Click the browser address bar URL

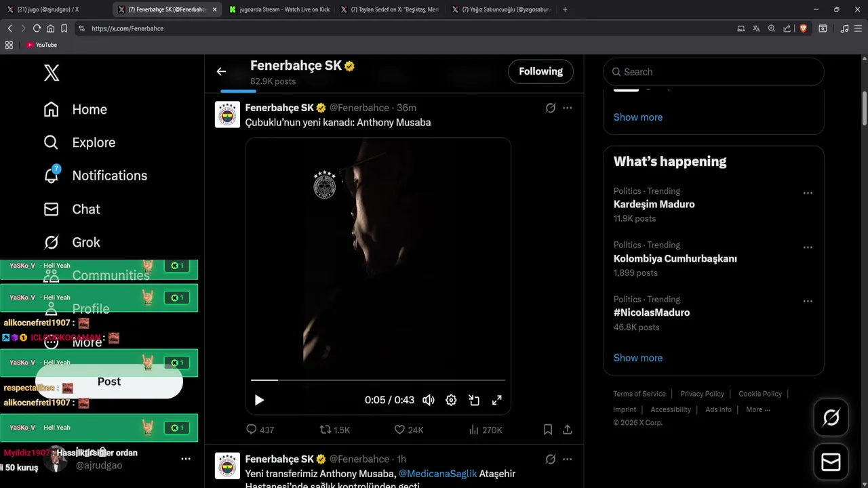[127, 28]
